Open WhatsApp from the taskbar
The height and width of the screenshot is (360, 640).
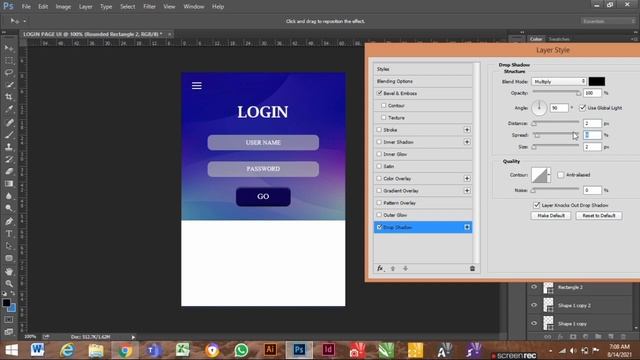click(241, 350)
